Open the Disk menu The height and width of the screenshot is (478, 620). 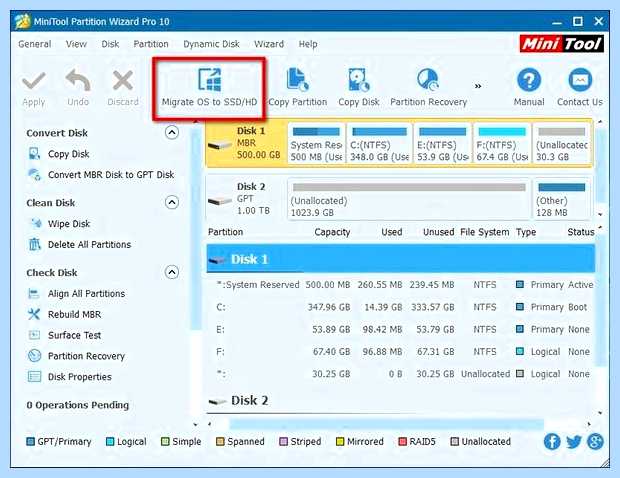click(110, 44)
